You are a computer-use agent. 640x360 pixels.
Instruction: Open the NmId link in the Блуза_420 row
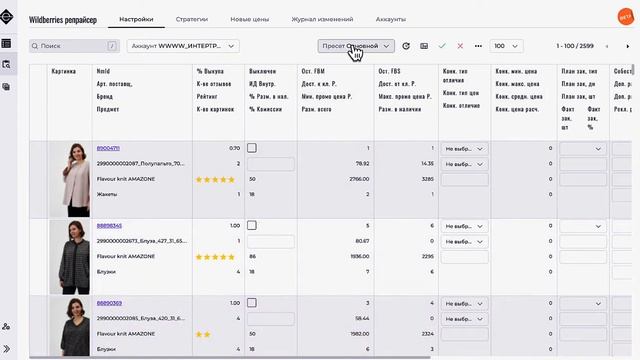[x=109, y=303]
